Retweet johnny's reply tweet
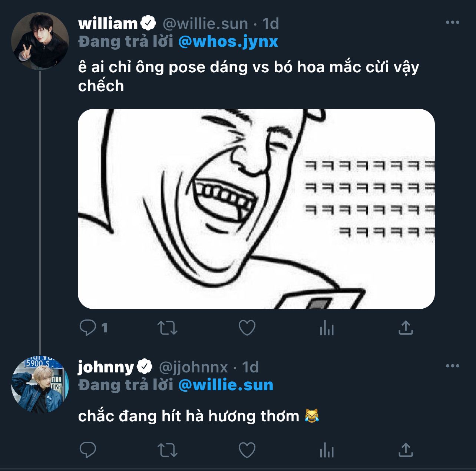476x471 pixels. pyautogui.click(x=168, y=451)
